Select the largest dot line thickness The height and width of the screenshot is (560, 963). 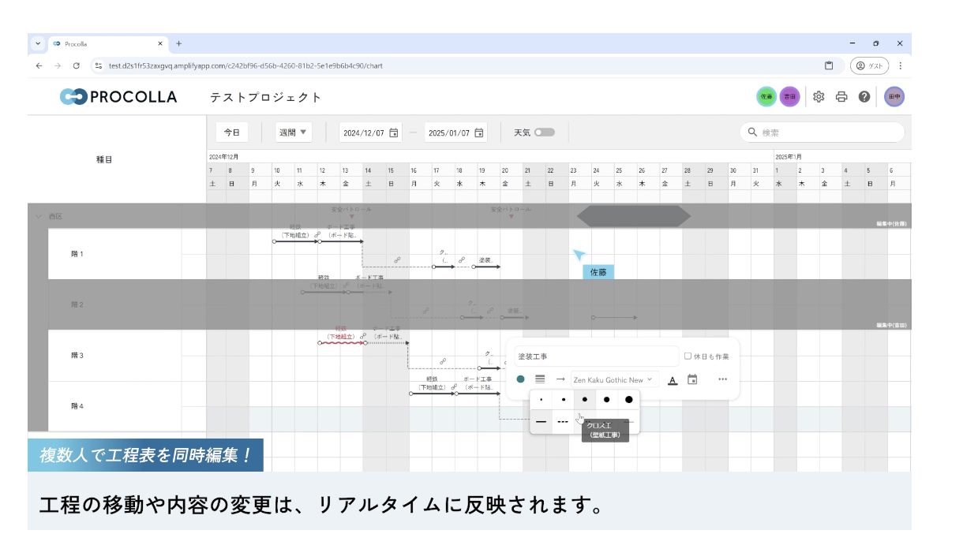[629, 400]
